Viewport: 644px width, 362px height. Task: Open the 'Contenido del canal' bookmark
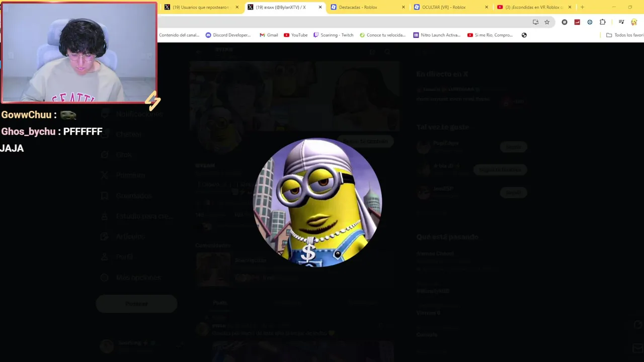[179, 35]
